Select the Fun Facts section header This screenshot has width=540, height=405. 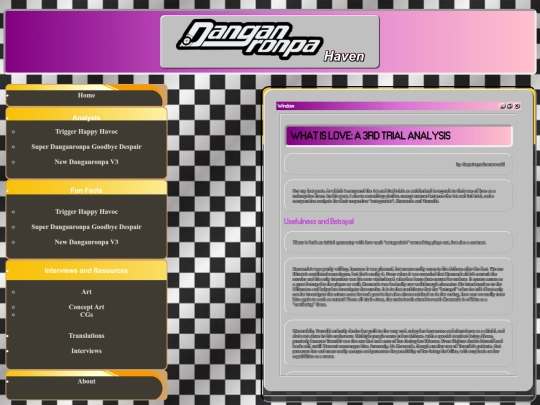tap(86, 190)
